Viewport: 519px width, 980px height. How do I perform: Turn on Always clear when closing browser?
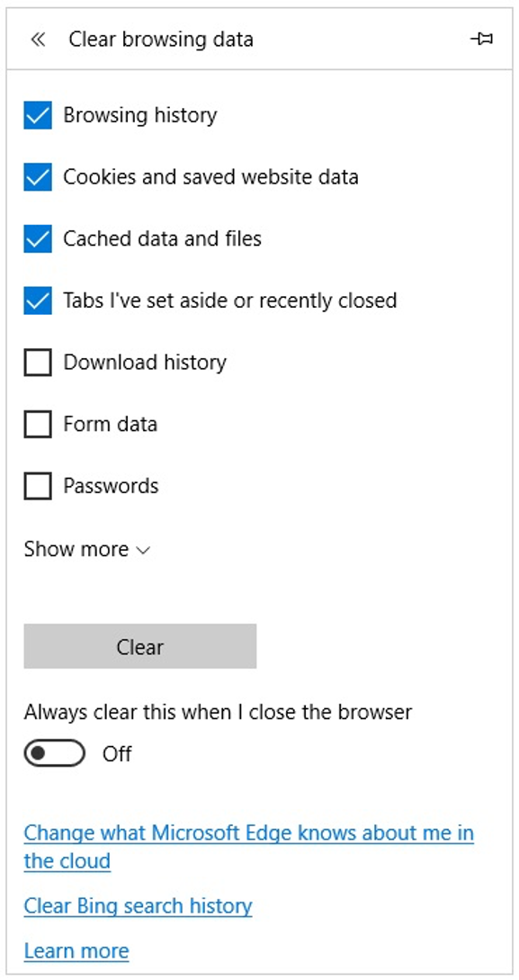54,753
